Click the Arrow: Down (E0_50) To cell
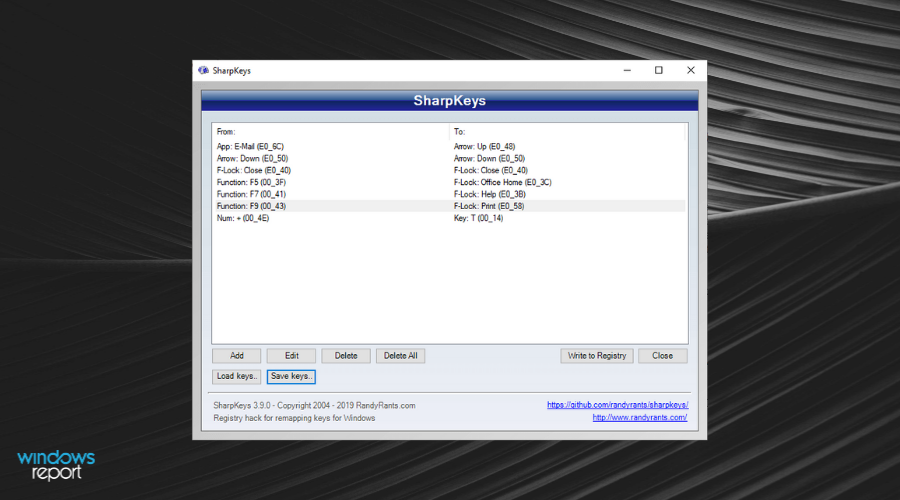The height and width of the screenshot is (500, 900). point(490,158)
